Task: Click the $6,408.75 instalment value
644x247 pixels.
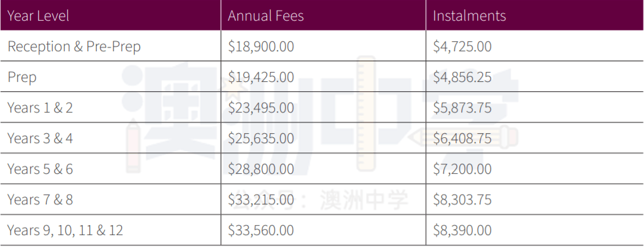Action: pyautogui.click(x=462, y=138)
